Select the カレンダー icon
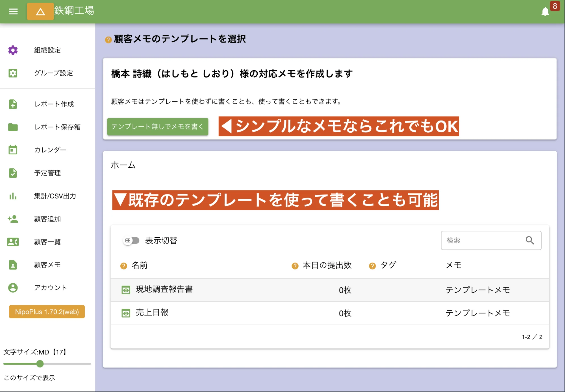This screenshot has height=392, width=565. pos(13,150)
